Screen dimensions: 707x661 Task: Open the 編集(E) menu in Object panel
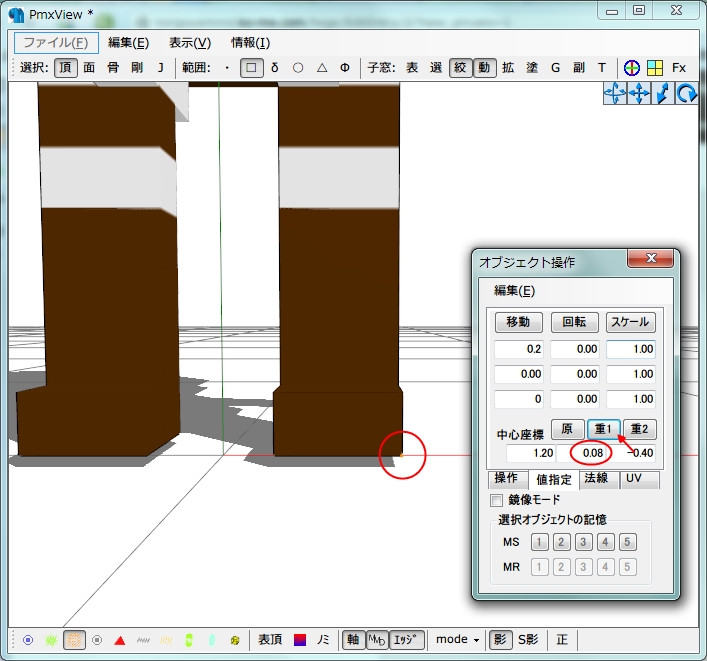click(x=515, y=291)
